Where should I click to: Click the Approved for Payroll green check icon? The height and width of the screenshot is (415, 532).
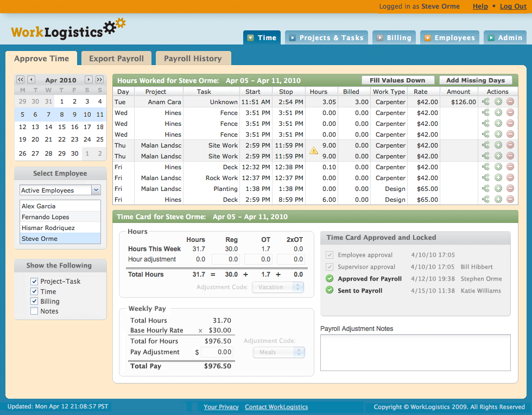[x=329, y=279]
